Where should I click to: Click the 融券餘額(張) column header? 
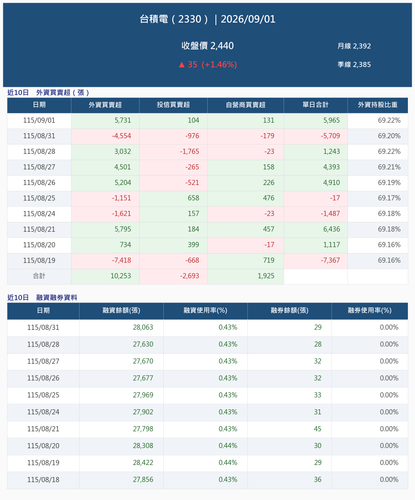pyautogui.click(x=289, y=310)
